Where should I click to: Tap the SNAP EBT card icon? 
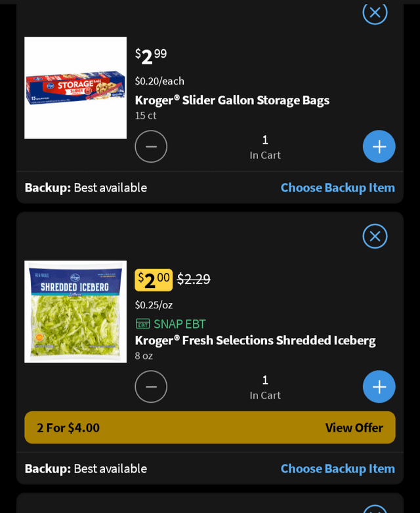coord(142,324)
